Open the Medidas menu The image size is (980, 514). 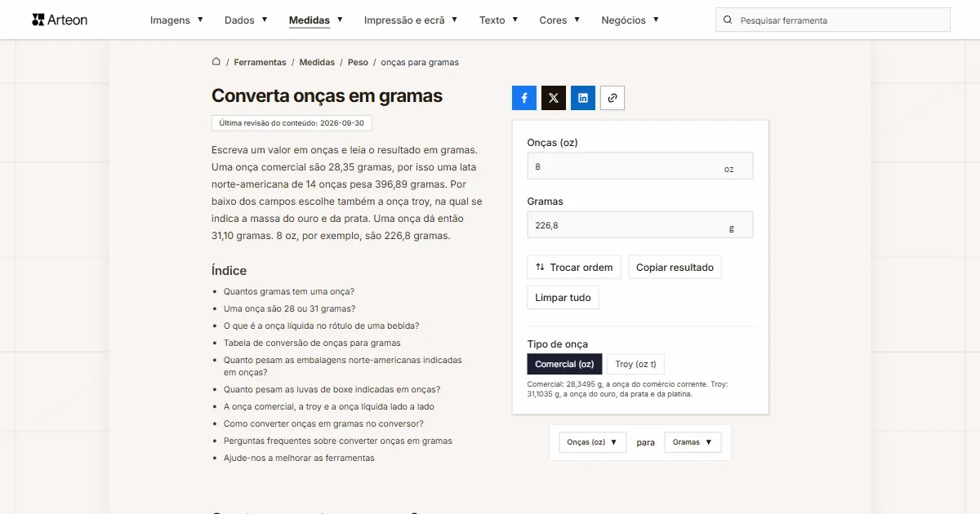316,20
